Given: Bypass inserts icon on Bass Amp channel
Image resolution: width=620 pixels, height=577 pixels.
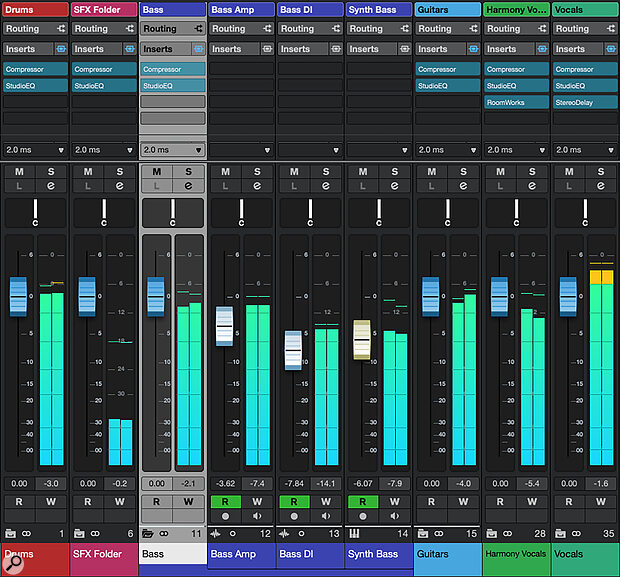Looking at the screenshot, I should coord(267,49).
